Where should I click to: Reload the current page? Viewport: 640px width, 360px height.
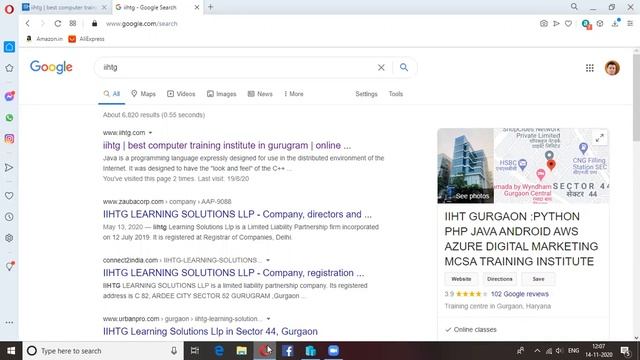click(x=58, y=24)
